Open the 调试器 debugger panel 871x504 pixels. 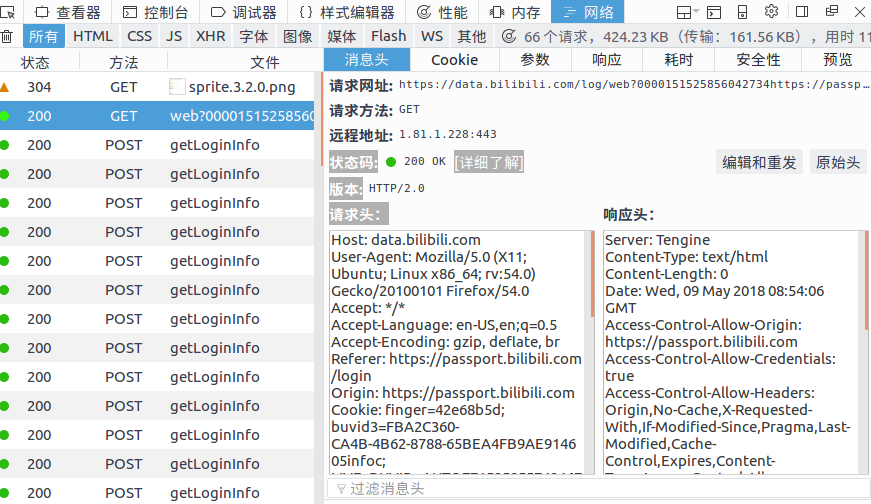pyautogui.click(x=243, y=12)
